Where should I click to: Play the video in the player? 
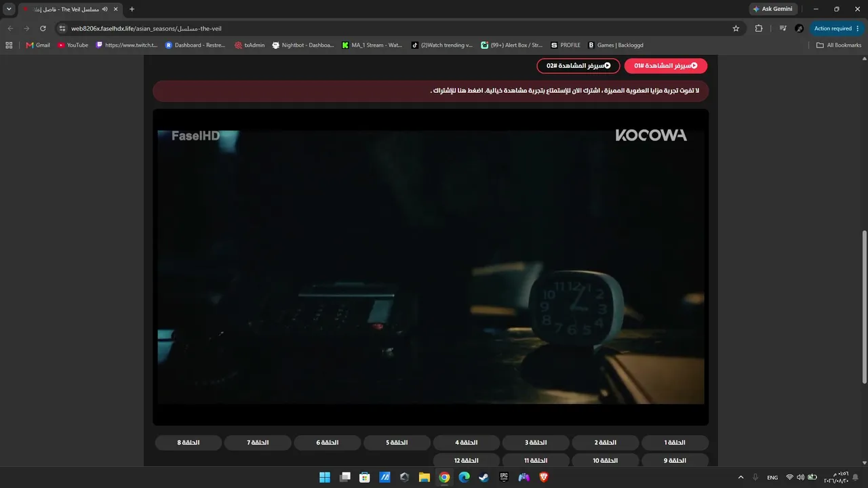click(x=431, y=267)
